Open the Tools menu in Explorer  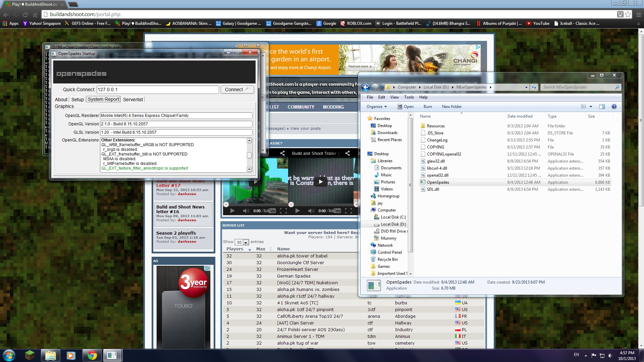409,97
